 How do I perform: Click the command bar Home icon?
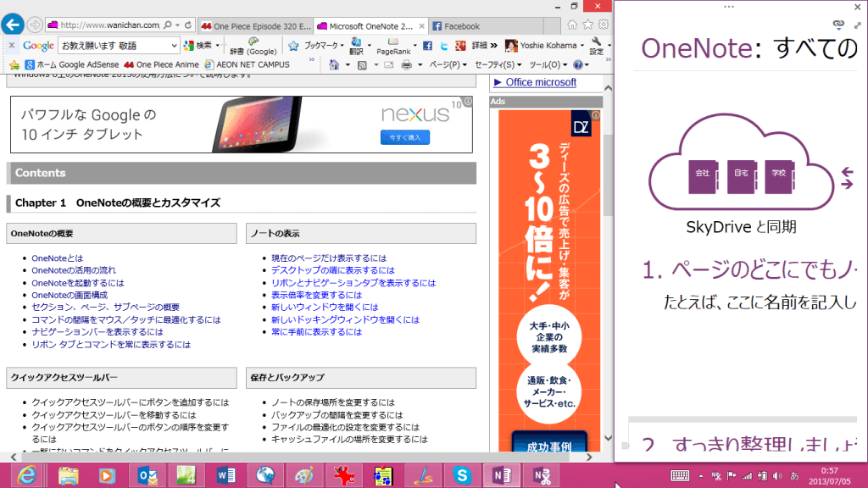334,64
